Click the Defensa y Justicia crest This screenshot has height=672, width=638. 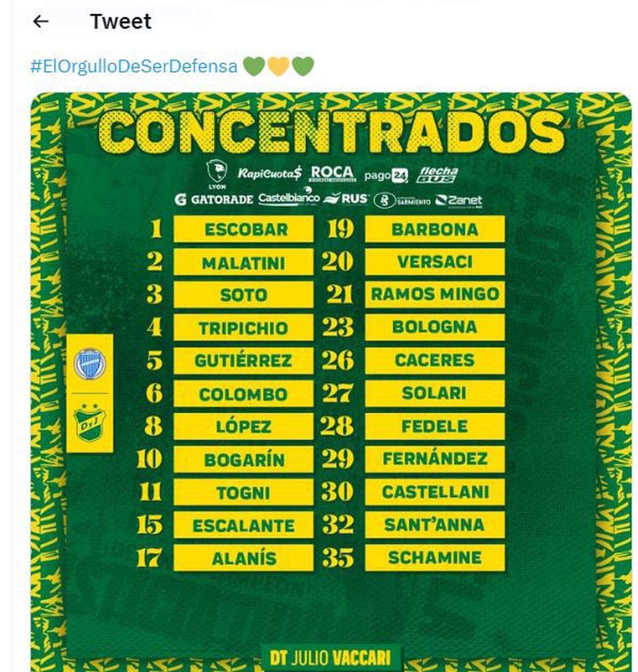point(90,423)
